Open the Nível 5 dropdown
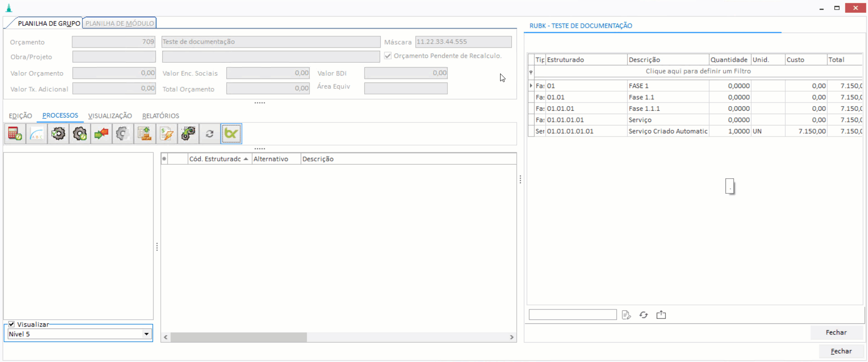Screen dimensions: 868x362 coord(146,334)
